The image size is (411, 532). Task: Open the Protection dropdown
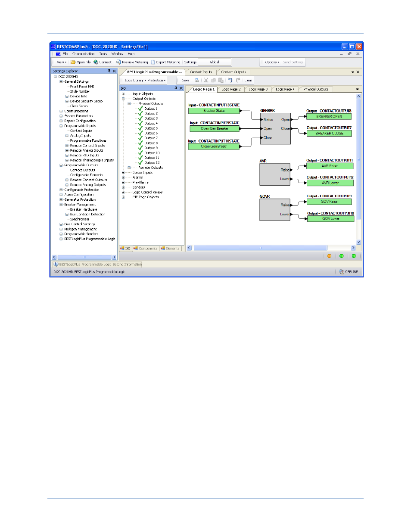(x=156, y=80)
